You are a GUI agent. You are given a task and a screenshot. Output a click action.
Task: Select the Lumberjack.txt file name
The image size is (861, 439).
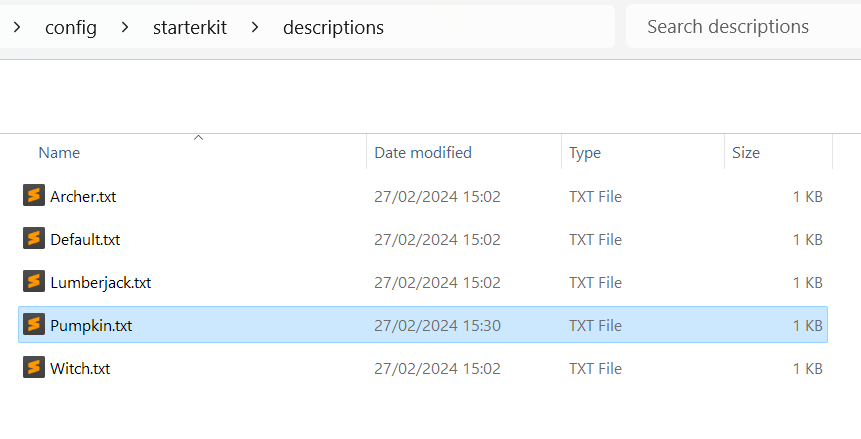pos(100,283)
